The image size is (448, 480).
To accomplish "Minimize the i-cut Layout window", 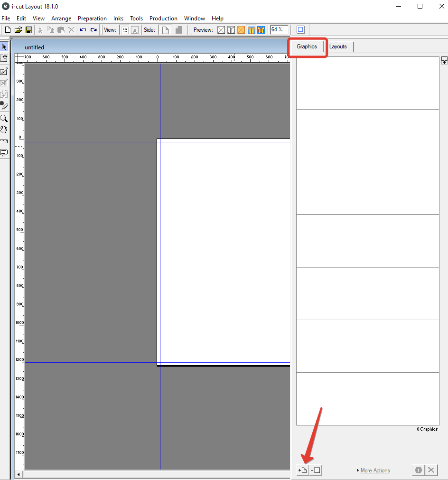I will pos(399,6).
